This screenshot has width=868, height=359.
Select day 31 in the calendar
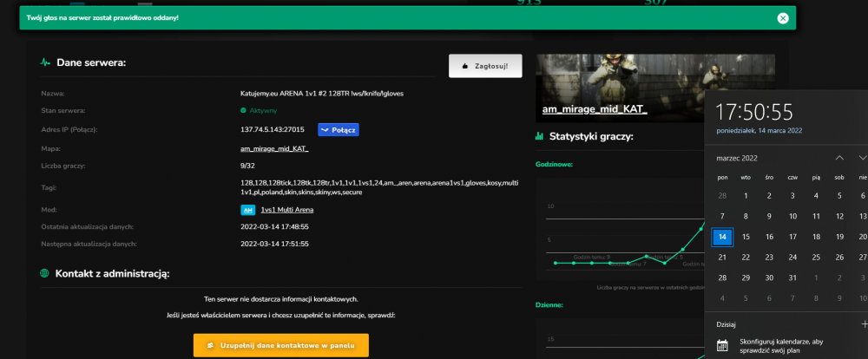(792, 277)
